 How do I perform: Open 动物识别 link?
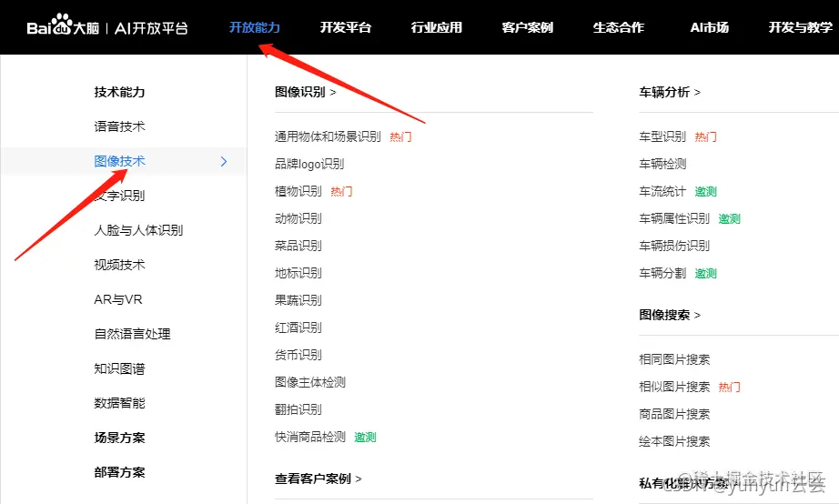298,218
